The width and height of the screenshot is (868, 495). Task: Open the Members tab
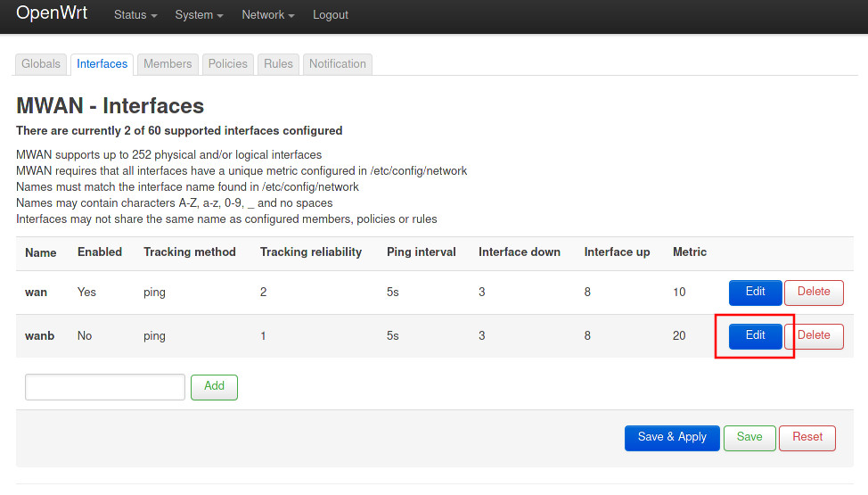point(168,64)
